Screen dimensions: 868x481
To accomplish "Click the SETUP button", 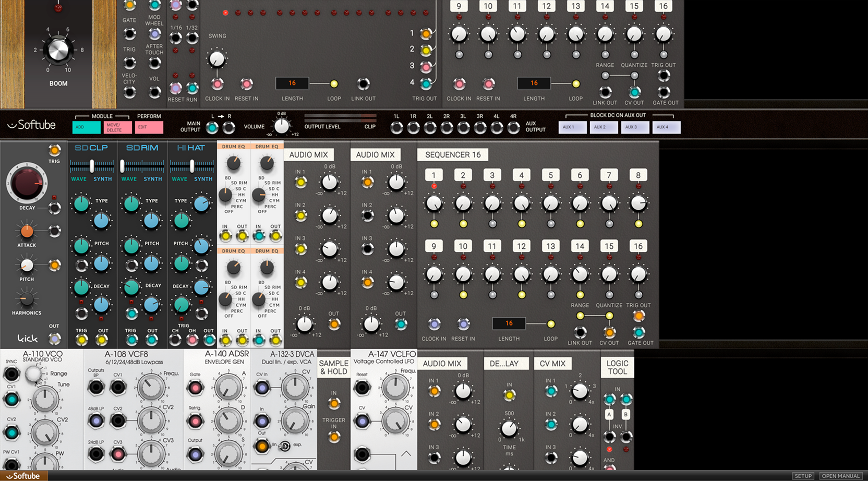I will point(803,476).
